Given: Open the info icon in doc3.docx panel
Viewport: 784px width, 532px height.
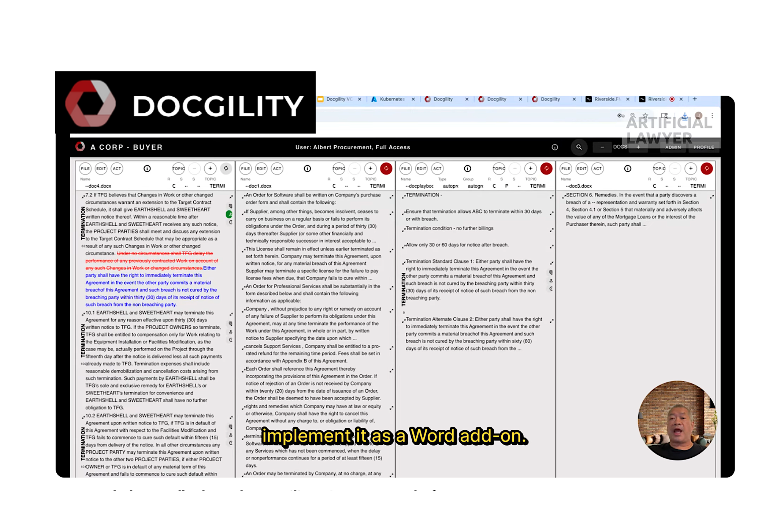Looking at the screenshot, I should [x=628, y=168].
